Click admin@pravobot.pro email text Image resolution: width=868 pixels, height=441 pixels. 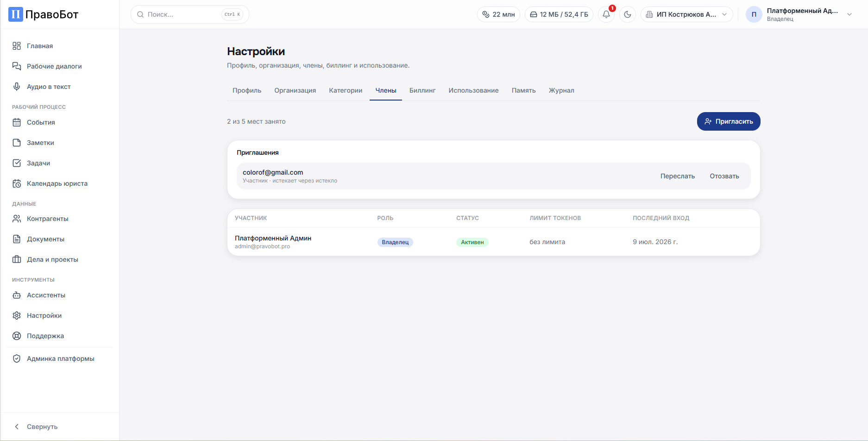coord(262,246)
